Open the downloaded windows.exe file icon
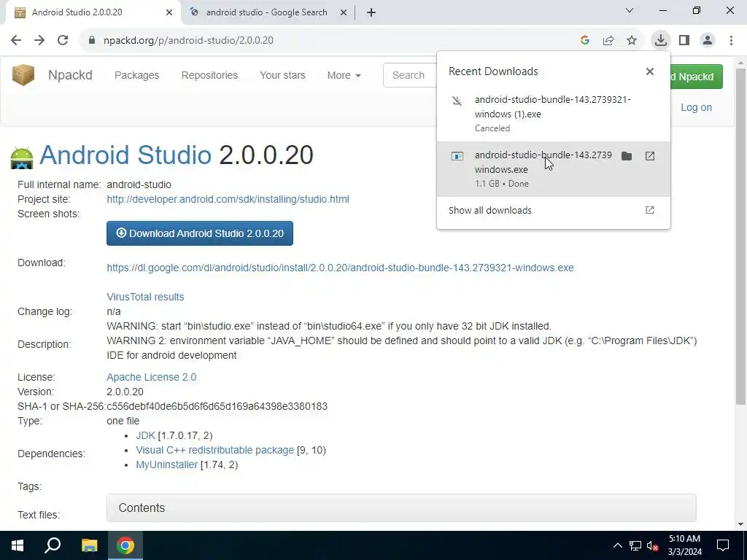747x560 pixels. pos(650,156)
